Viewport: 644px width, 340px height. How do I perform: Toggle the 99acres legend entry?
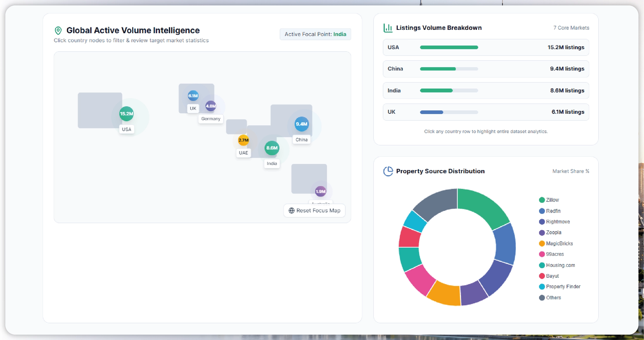(x=551, y=254)
